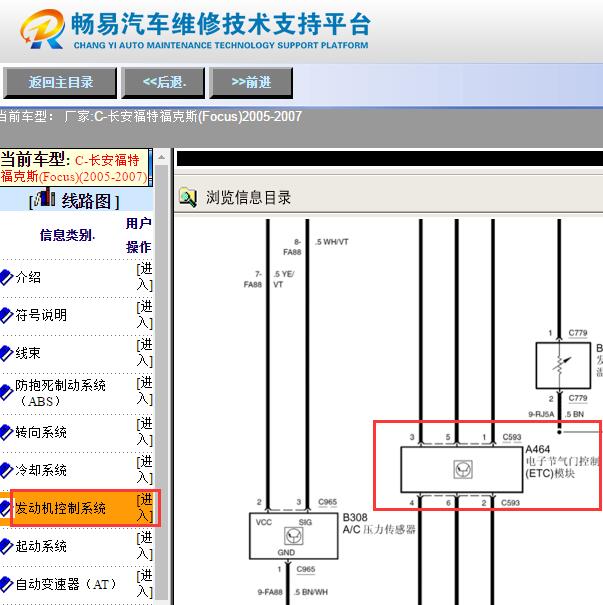Click the pencil icon next to 起动系统
Viewport: 603px width, 605px height.
pos(6,546)
